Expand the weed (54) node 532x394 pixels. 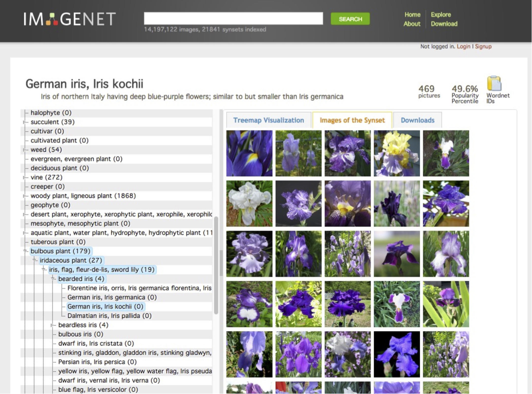point(25,150)
